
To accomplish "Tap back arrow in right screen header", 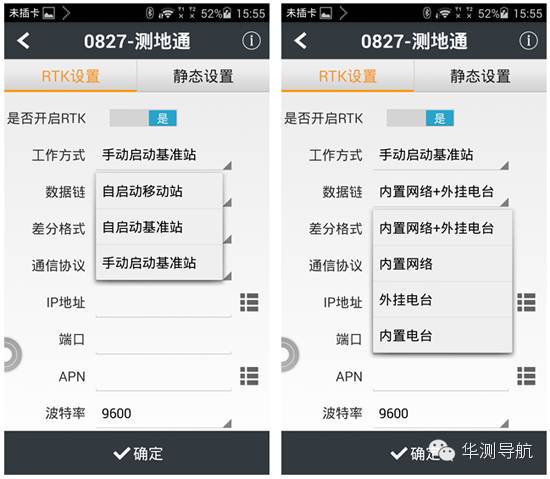I will pyautogui.click(x=301, y=41).
